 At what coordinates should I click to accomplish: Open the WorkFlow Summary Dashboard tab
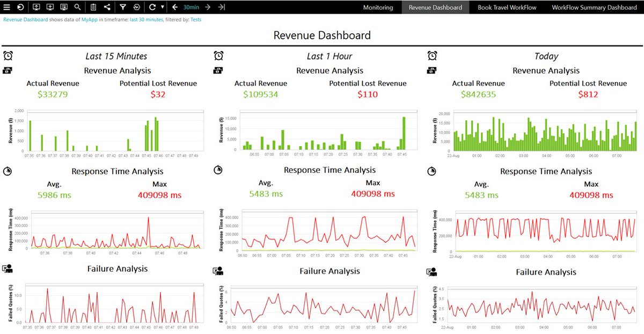point(594,8)
